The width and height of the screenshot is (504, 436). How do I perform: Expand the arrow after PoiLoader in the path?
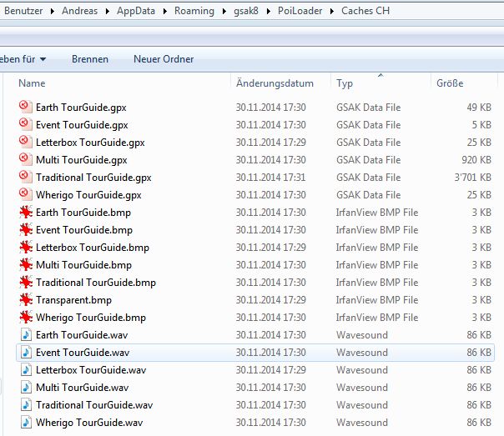point(332,11)
